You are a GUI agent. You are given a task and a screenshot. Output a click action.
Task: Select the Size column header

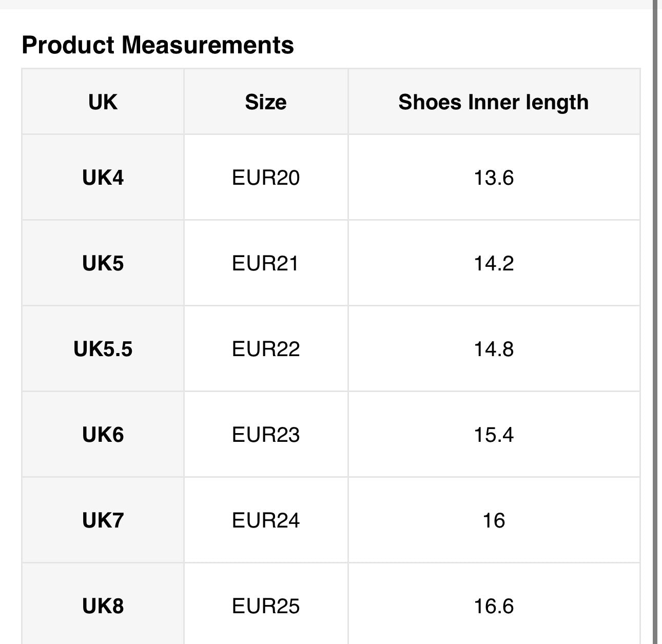click(265, 102)
